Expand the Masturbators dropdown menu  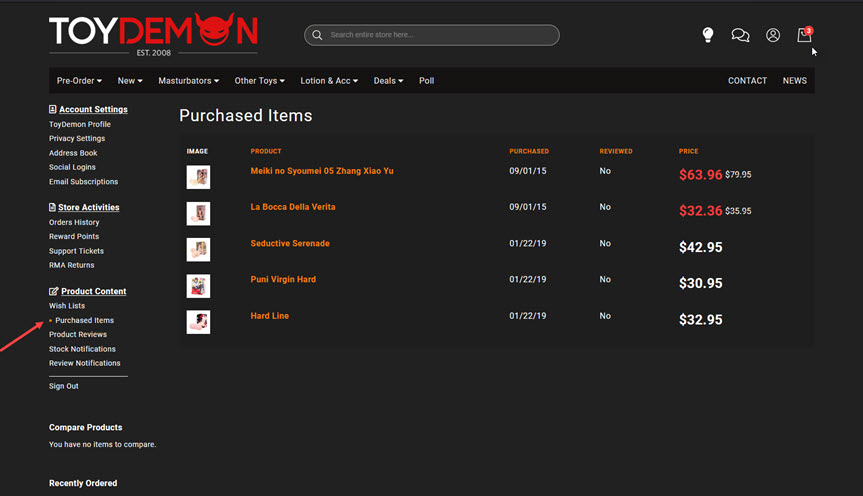[x=189, y=80]
